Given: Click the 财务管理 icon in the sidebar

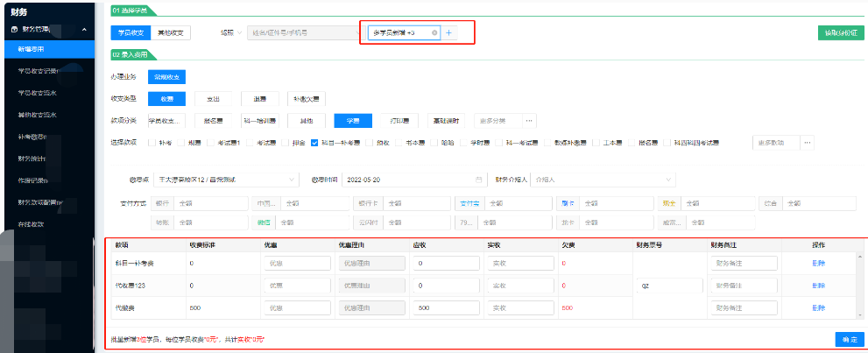Looking at the screenshot, I should pos(14,30).
